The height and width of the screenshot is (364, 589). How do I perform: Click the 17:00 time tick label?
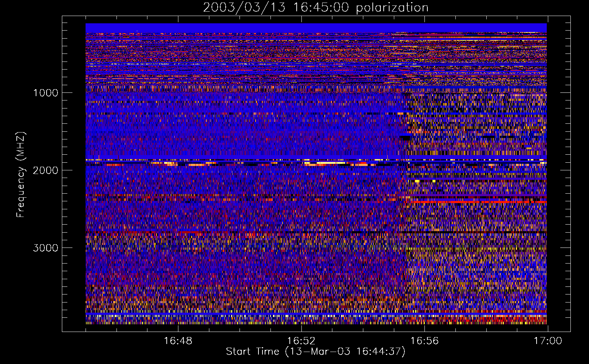tap(548, 341)
